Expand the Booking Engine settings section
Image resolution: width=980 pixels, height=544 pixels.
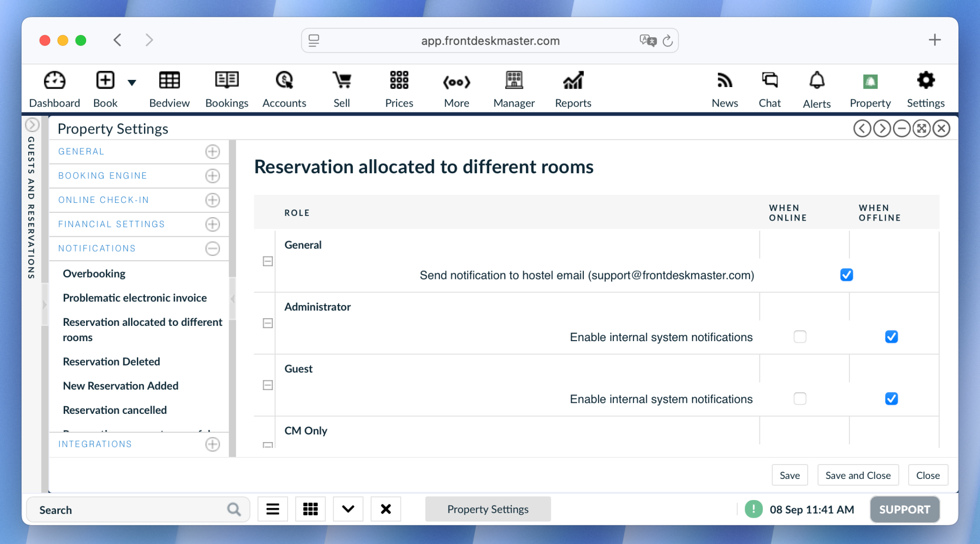coord(212,176)
